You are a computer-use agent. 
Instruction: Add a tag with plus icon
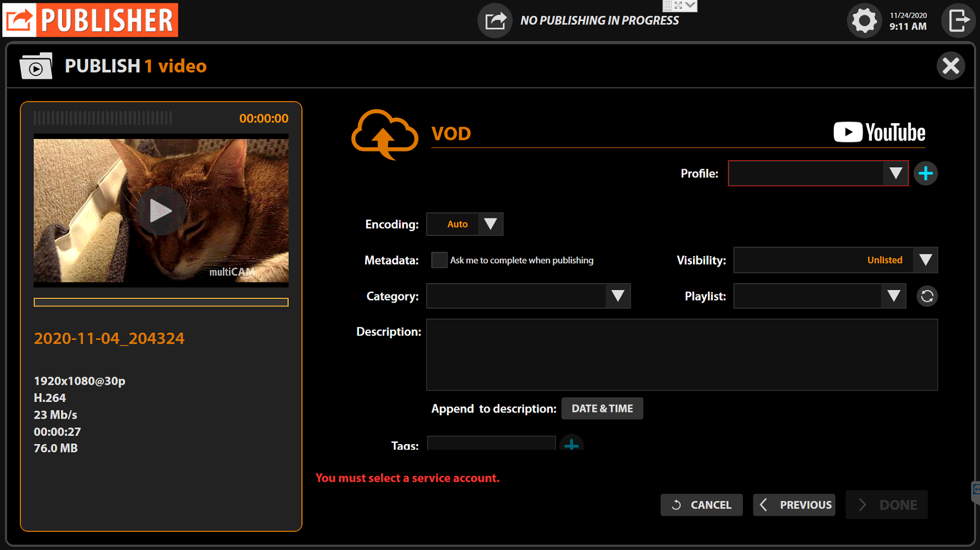point(571,444)
